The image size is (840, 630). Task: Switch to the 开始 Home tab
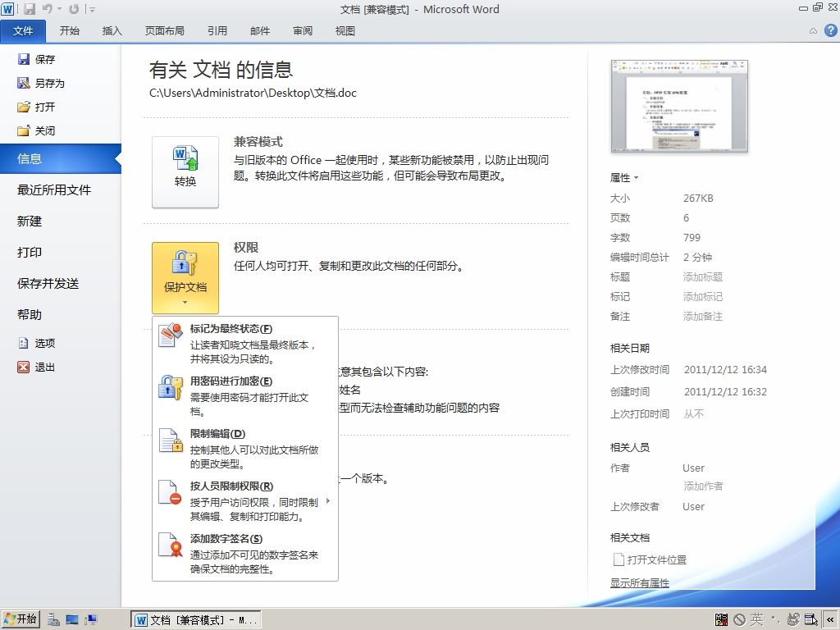[69, 31]
